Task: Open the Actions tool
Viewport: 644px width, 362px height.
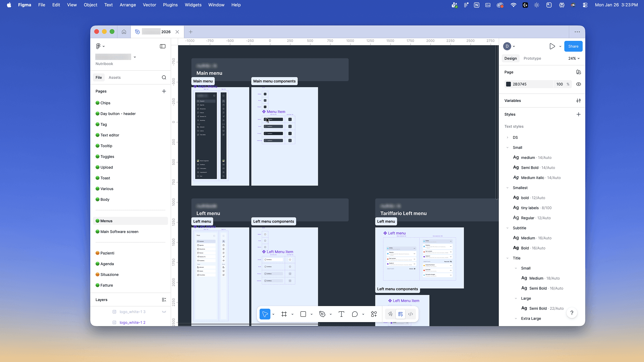Action: coord(374,314)
